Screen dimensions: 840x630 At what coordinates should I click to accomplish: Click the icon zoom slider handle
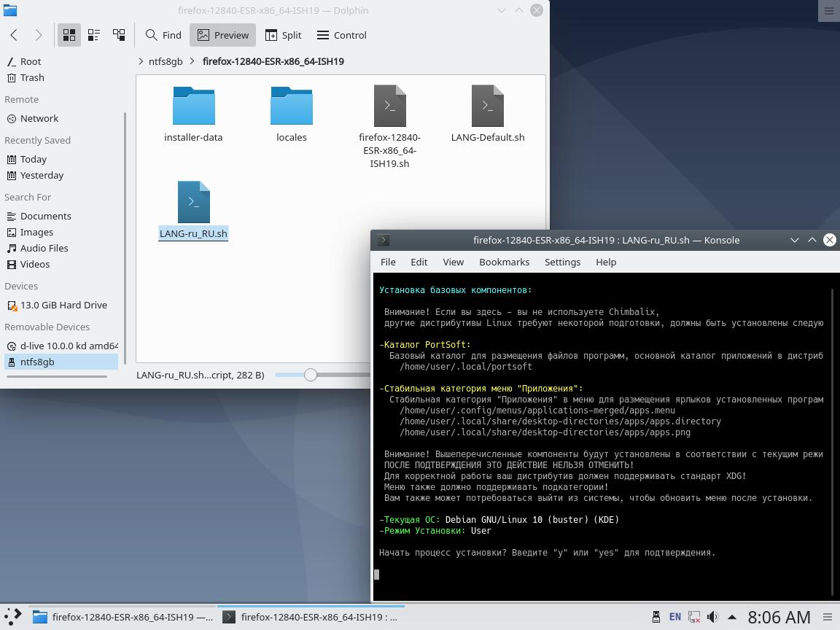tap(311, 375)
